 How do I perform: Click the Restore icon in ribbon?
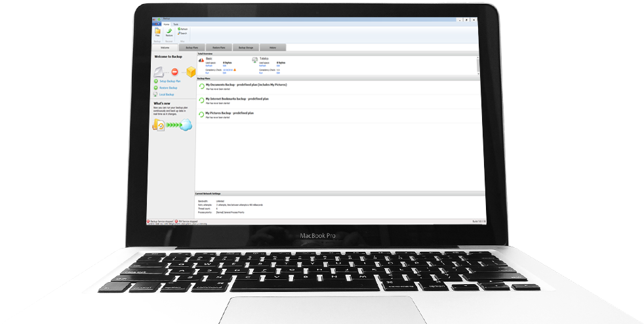[169, 32]
